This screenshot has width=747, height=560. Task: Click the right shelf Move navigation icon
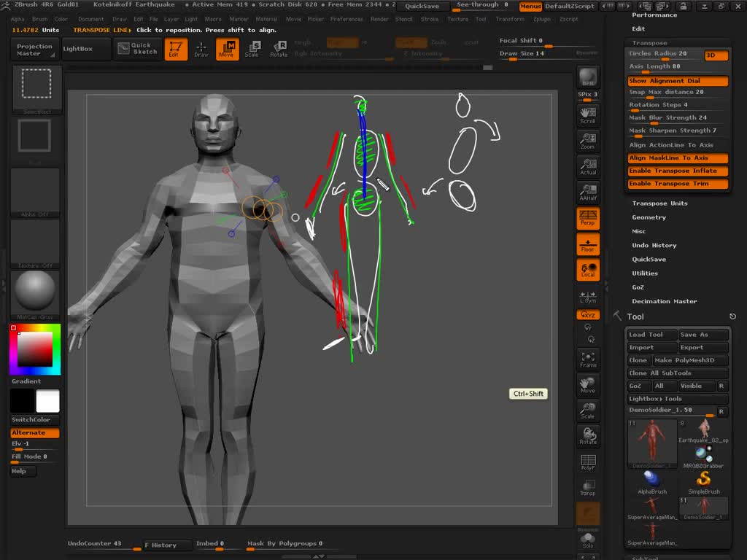(x=588, y=385)
